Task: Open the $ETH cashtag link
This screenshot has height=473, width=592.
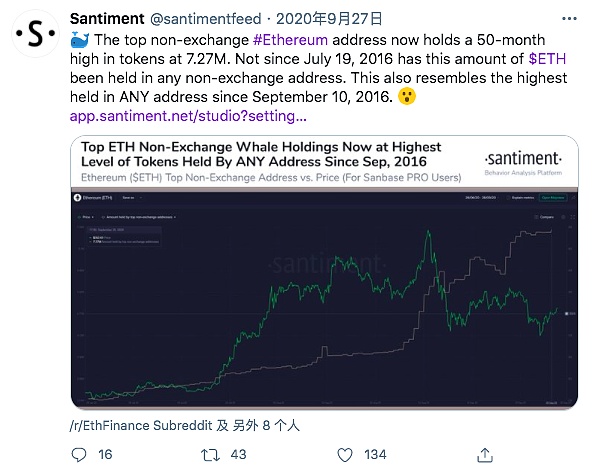Action: point(547,59)
